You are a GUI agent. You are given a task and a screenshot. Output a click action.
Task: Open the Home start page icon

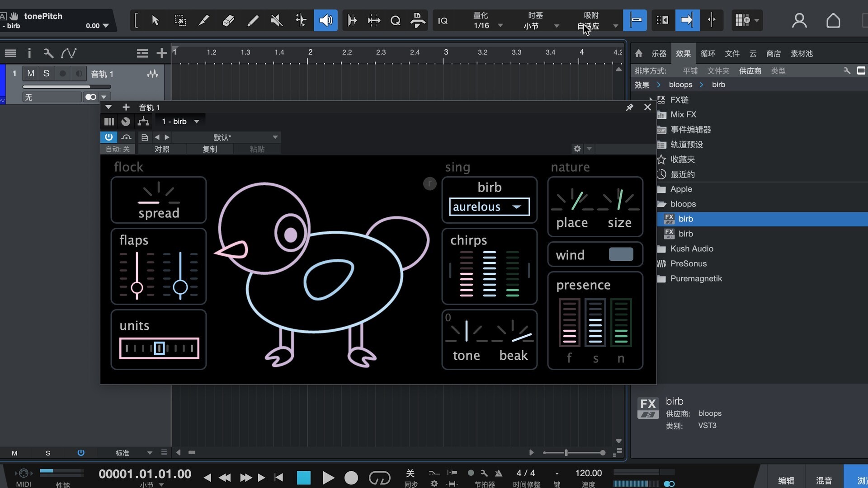coord(833,20)
